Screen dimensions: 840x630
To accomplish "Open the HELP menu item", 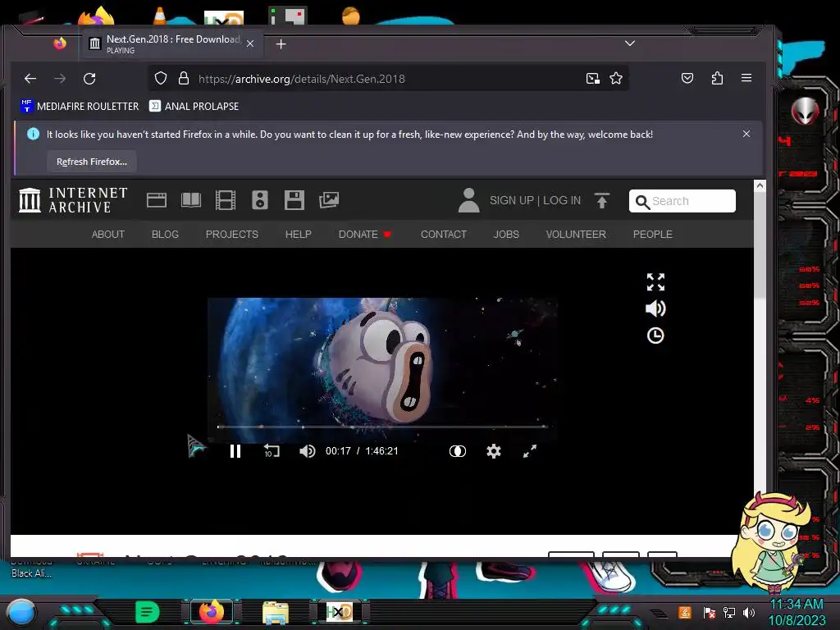I will tap(299, 234).
